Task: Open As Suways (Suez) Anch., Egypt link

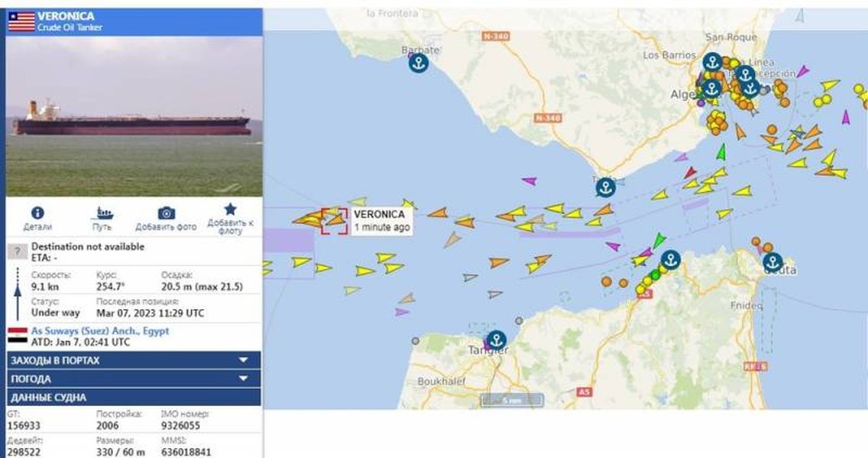Action: [100, 331]
